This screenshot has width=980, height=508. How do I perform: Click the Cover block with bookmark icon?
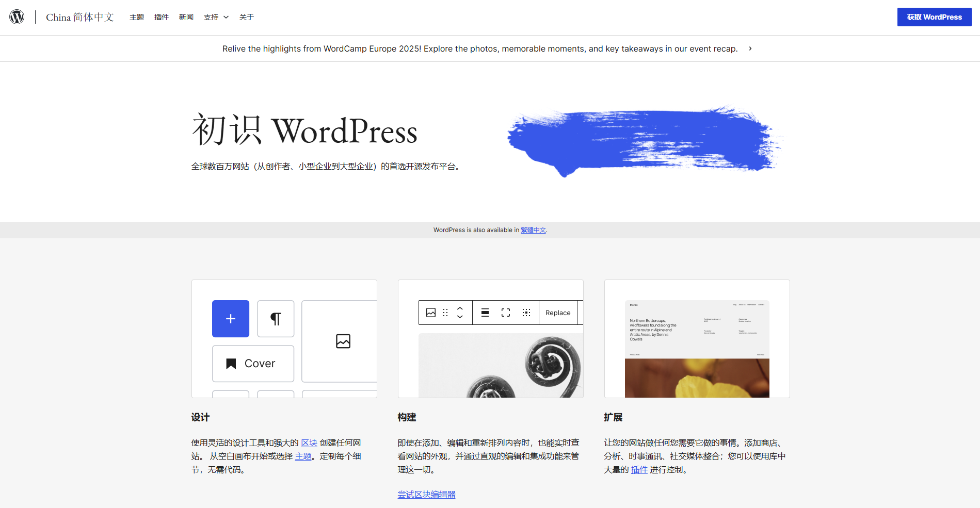(x=253, y=364)
